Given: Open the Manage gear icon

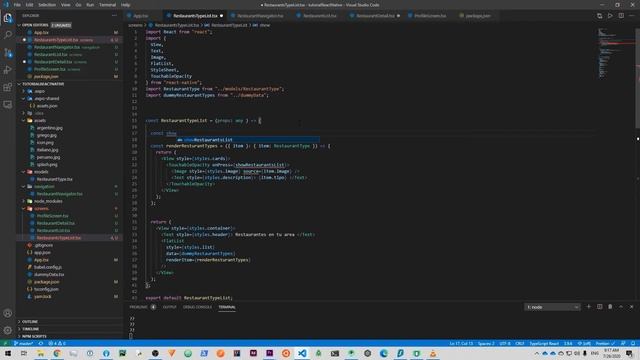Looking at the screenshot, I should (8, 330).
